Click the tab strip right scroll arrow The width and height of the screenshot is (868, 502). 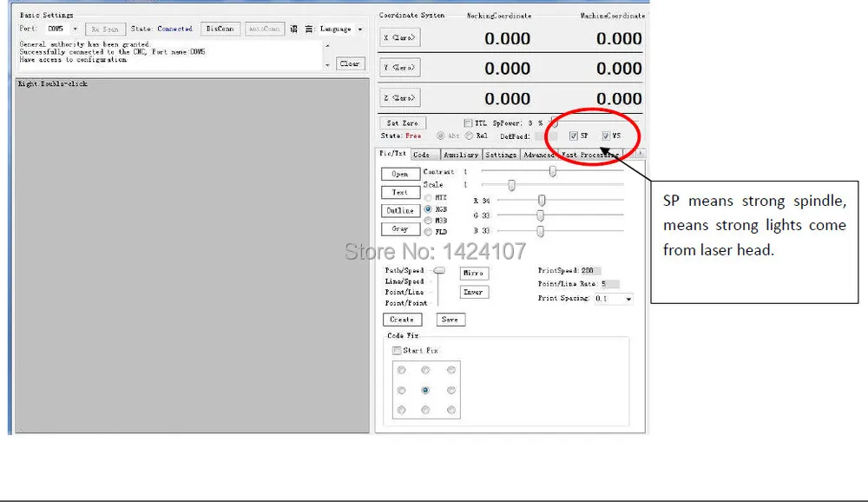point(641,154)
